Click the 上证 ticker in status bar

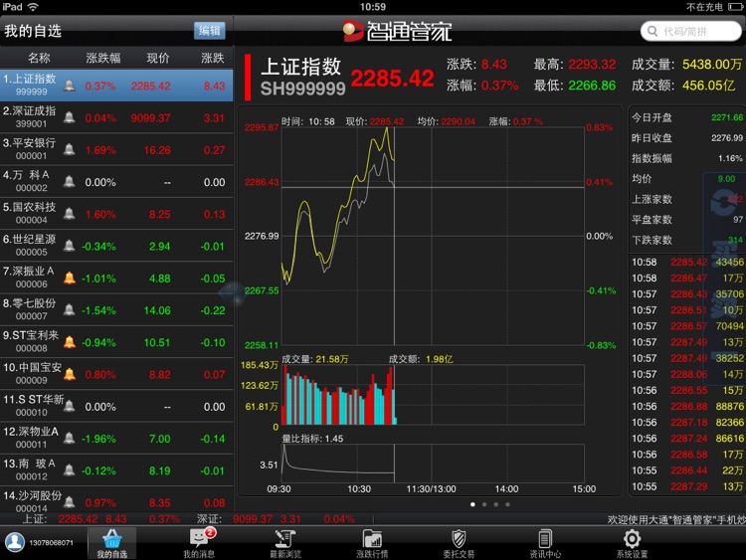pyautogui.click(x=100, y=518)
